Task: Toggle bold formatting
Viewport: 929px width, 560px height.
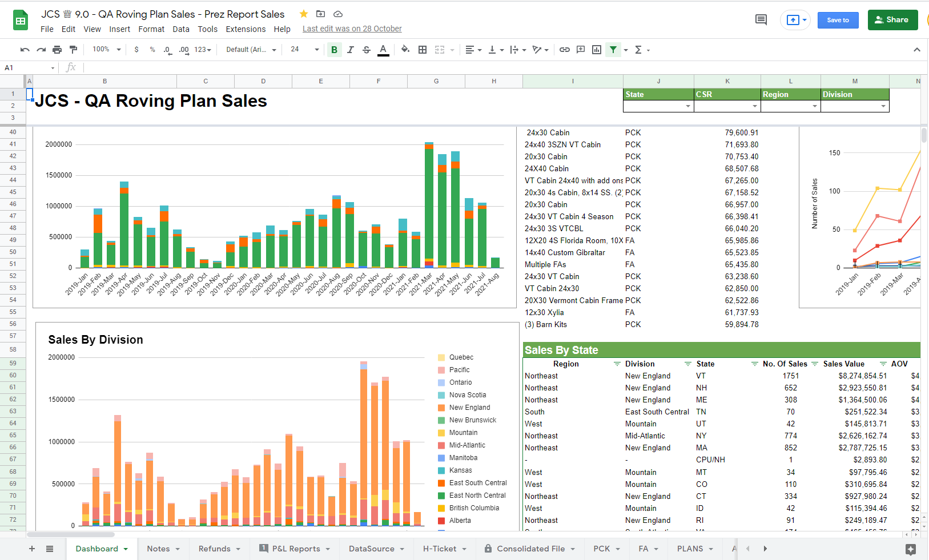Action: (x=334, y=50)
